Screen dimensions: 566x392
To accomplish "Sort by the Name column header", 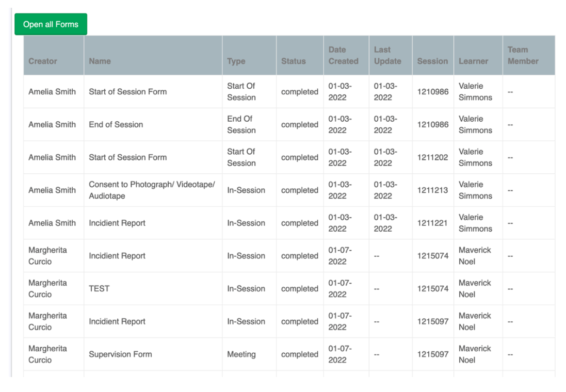I will click(x=100, y=61).
